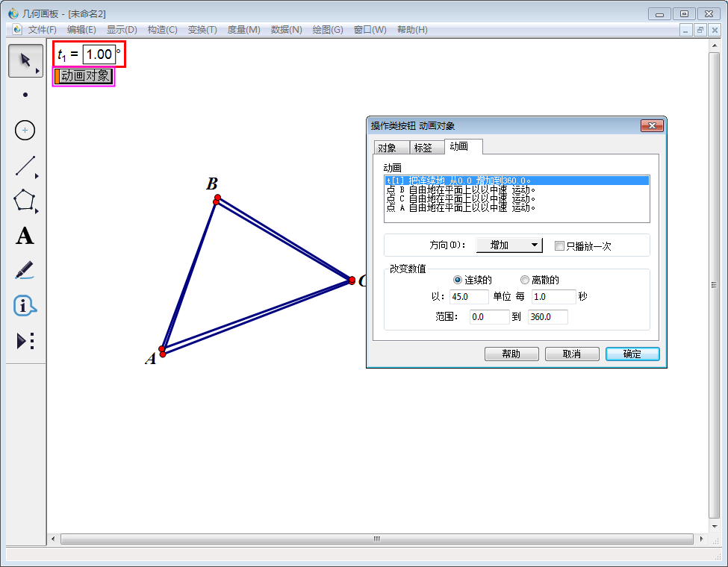The image size is (728, 567).
Task: Click the speed field showing 45.0
Action: click(x=469, y=296)
